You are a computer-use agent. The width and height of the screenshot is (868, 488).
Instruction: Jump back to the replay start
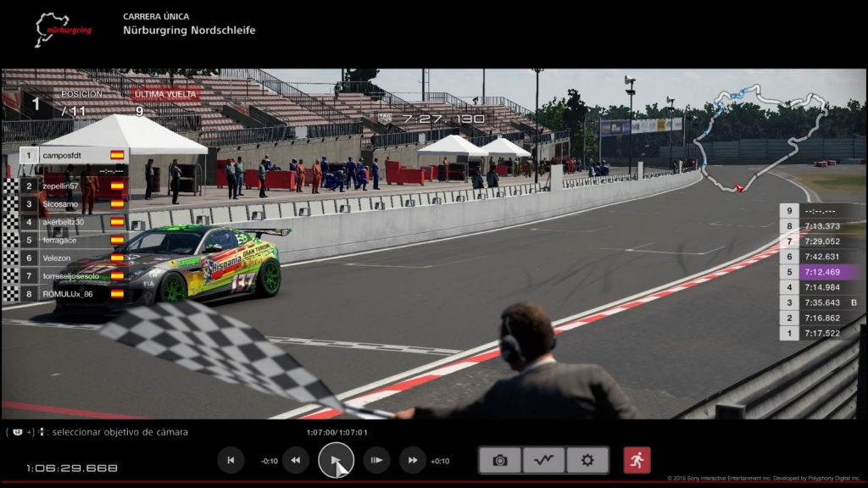point(231,460)
